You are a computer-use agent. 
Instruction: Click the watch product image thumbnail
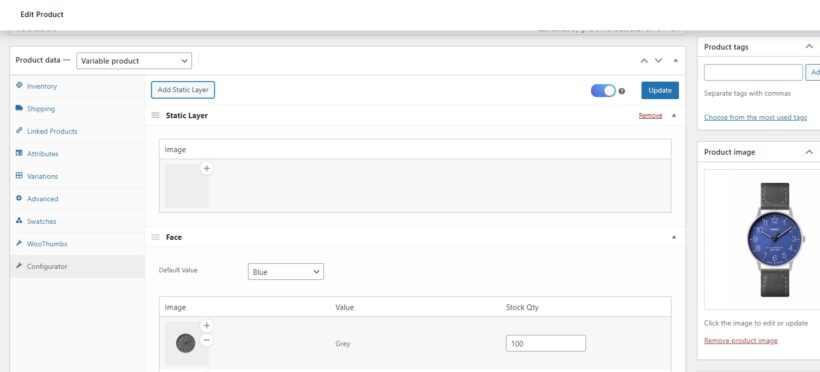tap(775, 240)
